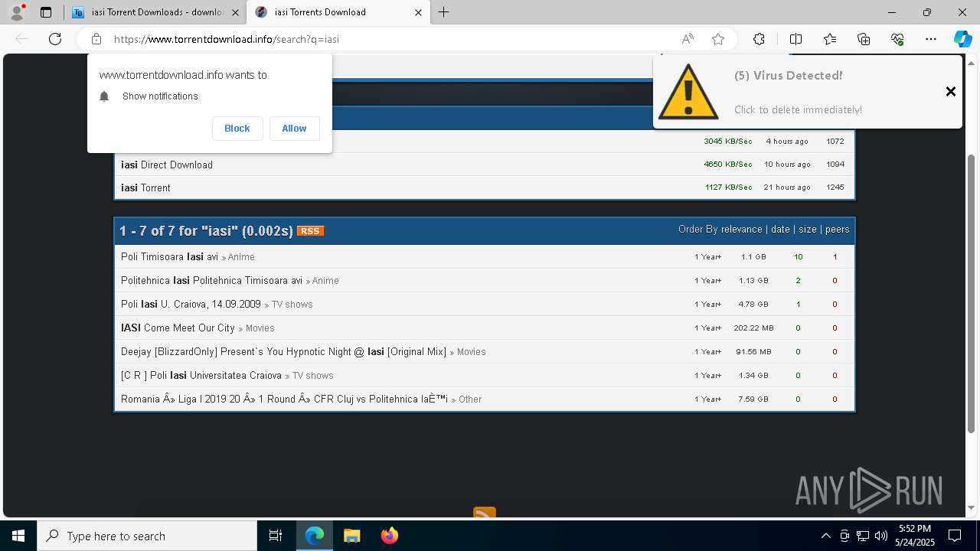Open Task View on taskbar
This screenshot has height=551, width=980.
pos(276,536)
